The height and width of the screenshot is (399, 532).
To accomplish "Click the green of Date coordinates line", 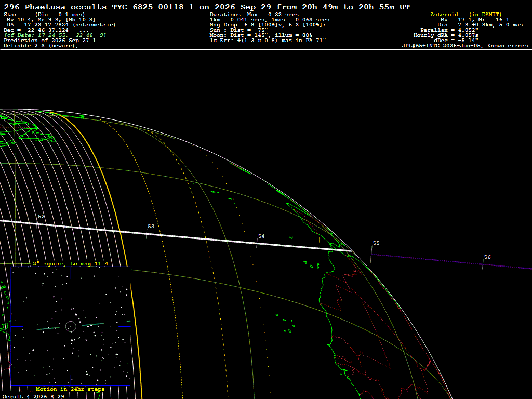I will (55, 35).
